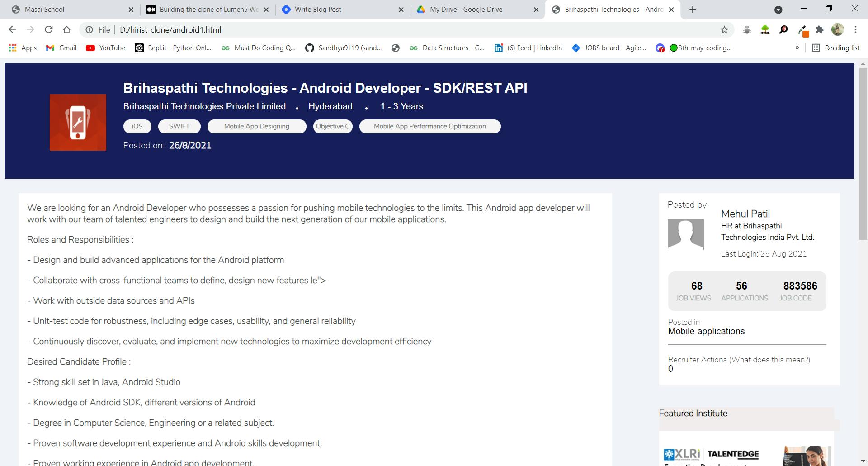Click the job title heading

tap(325, 88)
